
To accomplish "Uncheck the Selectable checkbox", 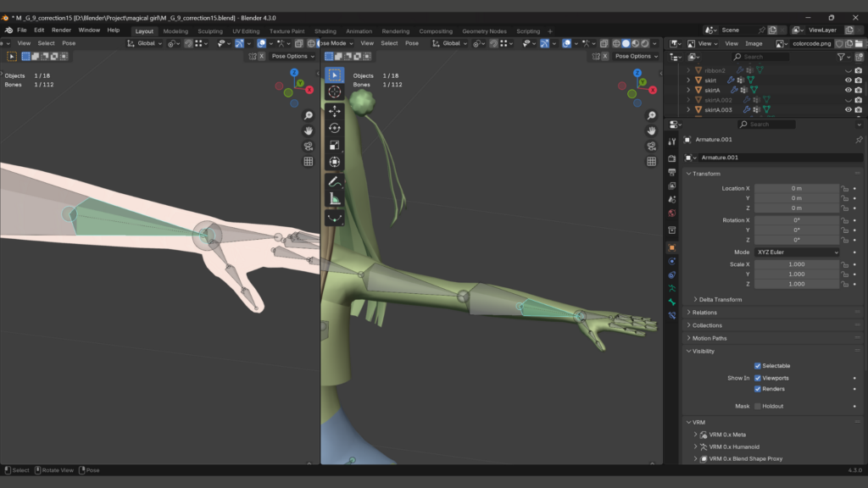I will pyautogui.click(x=758, y=366).
